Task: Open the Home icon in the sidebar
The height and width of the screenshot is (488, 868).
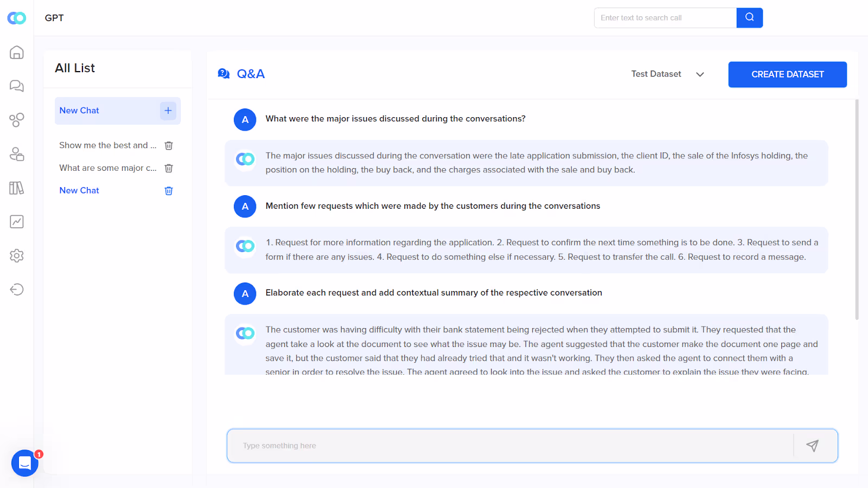Action: (x=17, y=52)
